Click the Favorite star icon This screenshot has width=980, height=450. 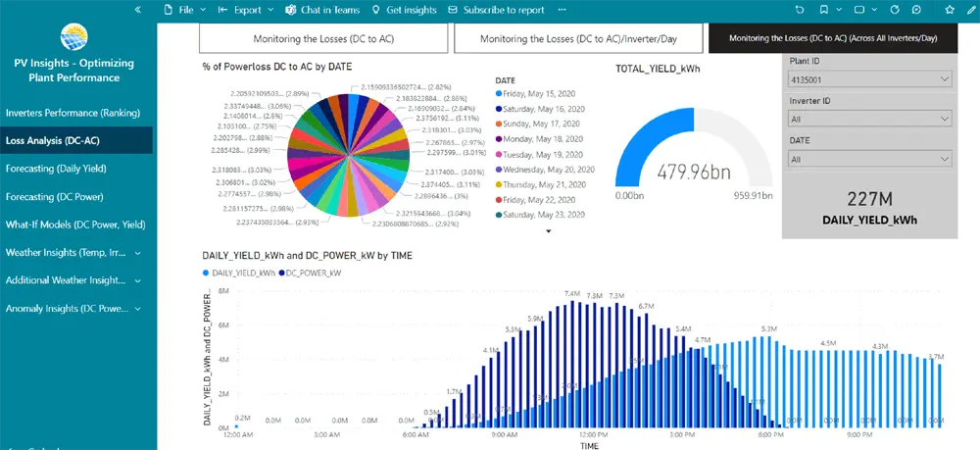tap(950, 10)
